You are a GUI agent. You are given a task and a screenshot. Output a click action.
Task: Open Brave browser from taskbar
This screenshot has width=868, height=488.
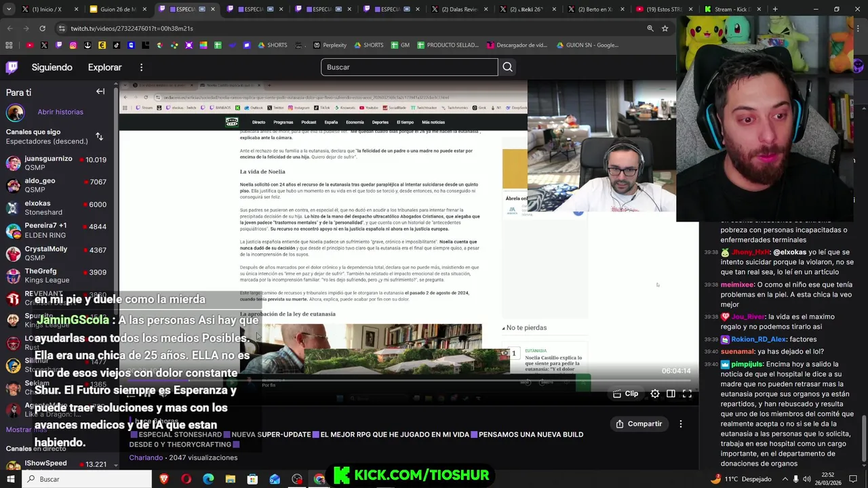pos(163,479)
